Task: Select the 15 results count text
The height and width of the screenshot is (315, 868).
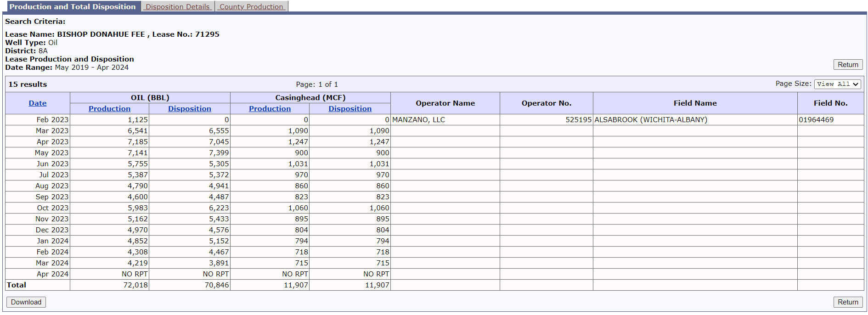Action: click(28, 84)
